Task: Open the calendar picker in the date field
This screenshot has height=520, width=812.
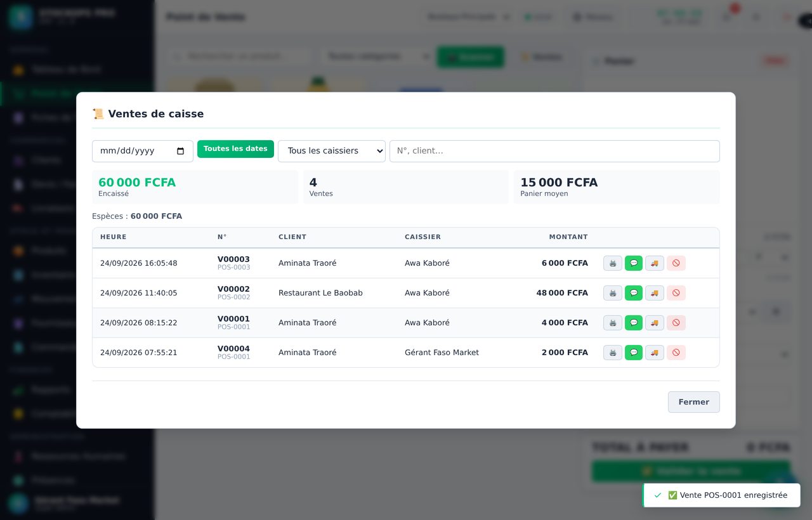Action: (x=181, y=151)
